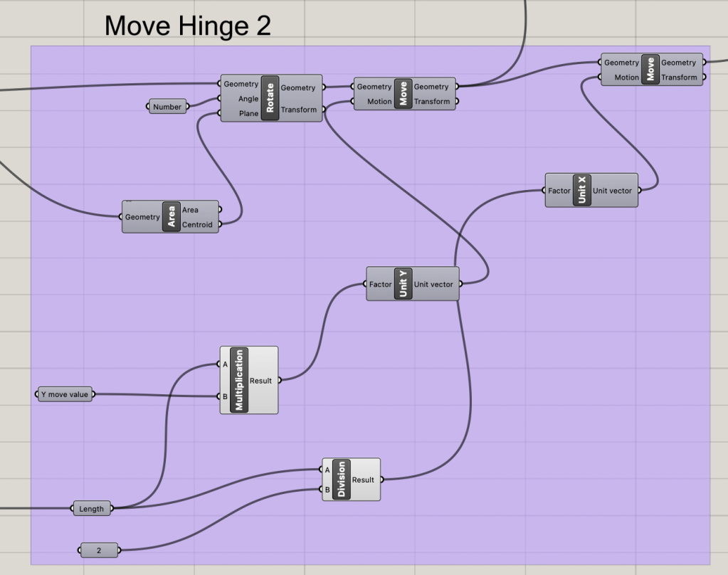Click the Centroid output of Area
Screen dimensions: 728x575
coord(197,225)
